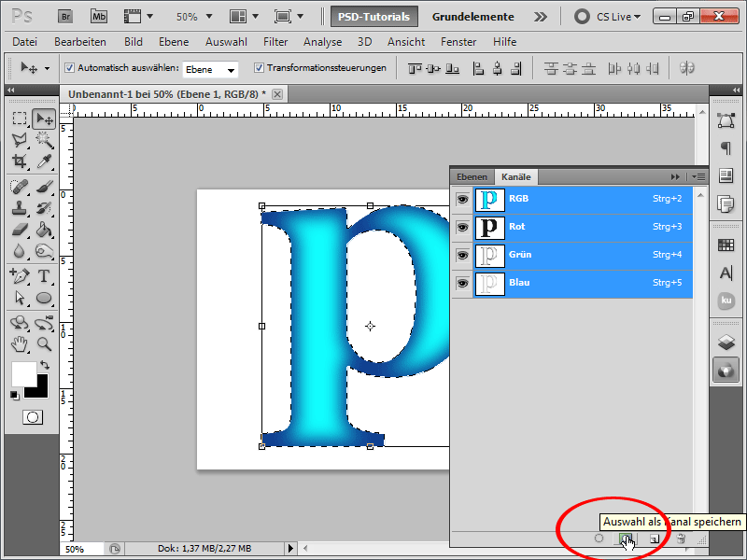Open the Kanäle panel options menu
The height and width of the screenshot is (560, 747).
(x=698, y=176)
